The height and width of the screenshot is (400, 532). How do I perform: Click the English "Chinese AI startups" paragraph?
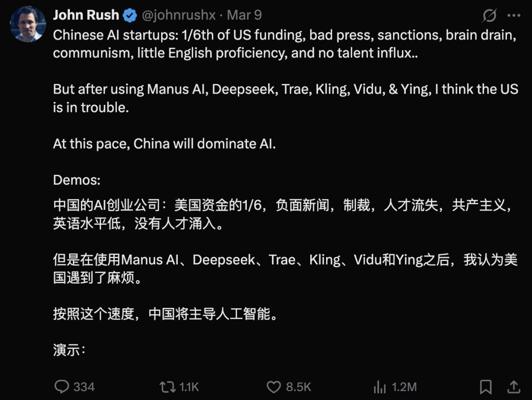285,44
